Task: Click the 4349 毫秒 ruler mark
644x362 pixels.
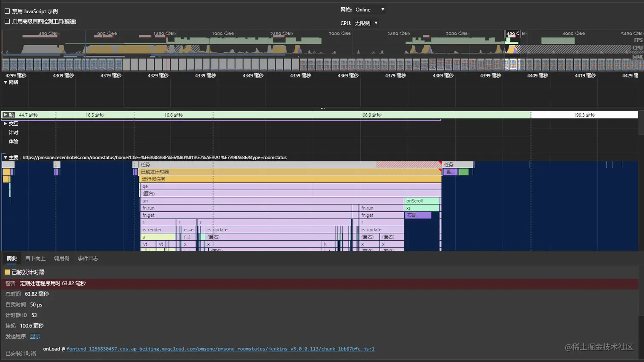Action: point(253,75)
